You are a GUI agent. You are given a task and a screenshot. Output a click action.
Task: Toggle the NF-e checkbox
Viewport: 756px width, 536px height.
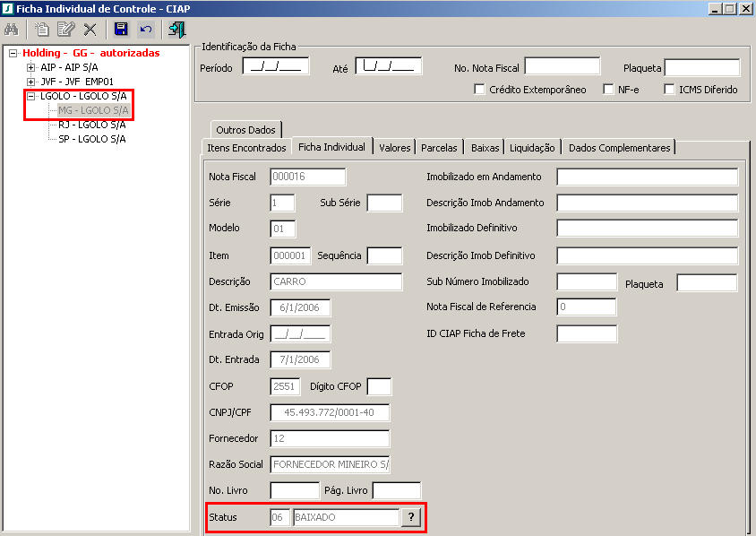(x=609, y=90)
